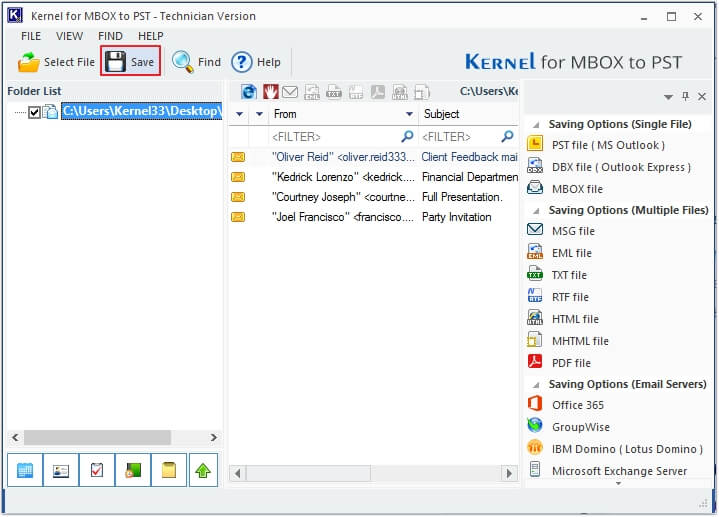
Task: Select the Kedrick Lorenzo email row
Action: coord(374,177)
